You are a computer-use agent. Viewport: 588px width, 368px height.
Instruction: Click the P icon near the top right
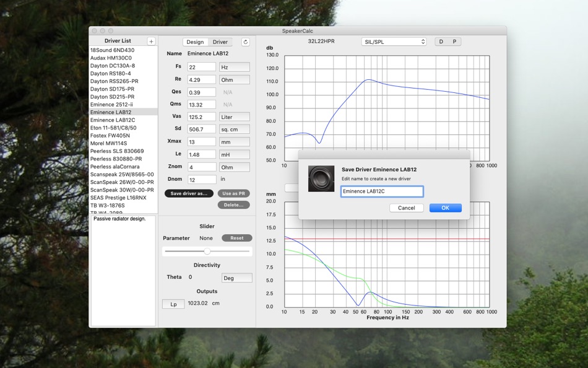coord(454,41)
